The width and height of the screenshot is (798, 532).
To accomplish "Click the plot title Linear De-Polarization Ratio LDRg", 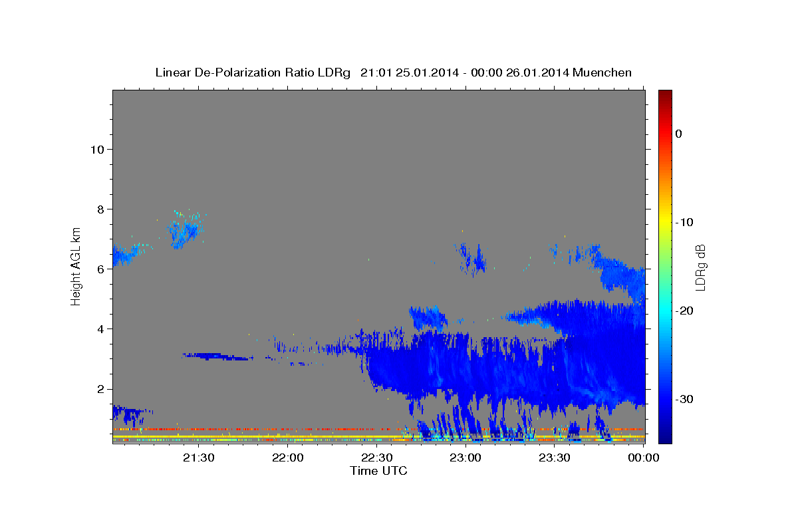I will pyautogui.click(x=393, y=72).
